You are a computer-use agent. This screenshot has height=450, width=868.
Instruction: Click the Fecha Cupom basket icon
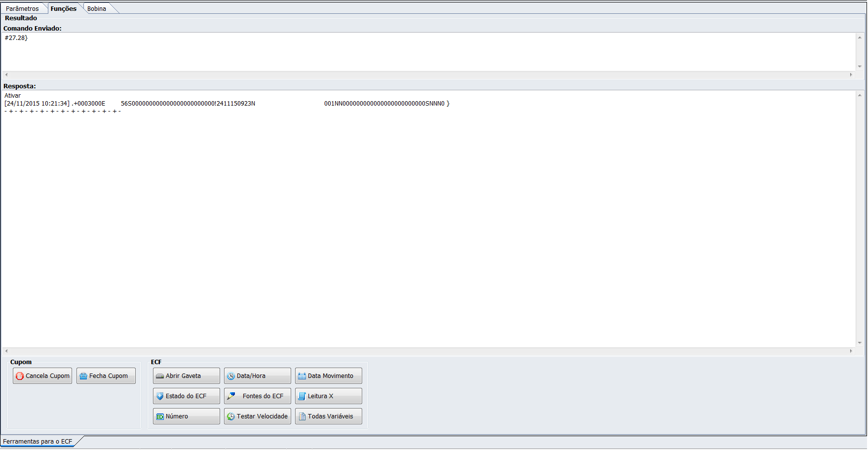83,376
